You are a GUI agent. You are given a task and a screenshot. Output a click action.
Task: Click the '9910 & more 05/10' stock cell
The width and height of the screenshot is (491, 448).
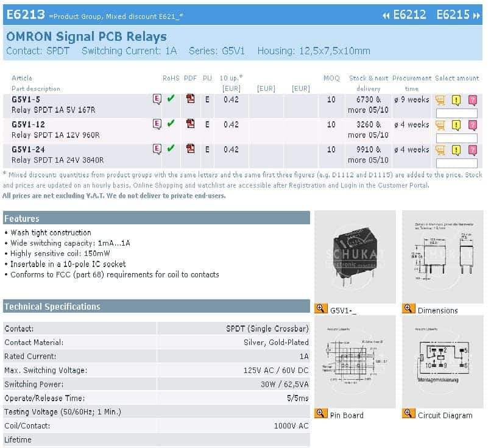pos(368,155)
